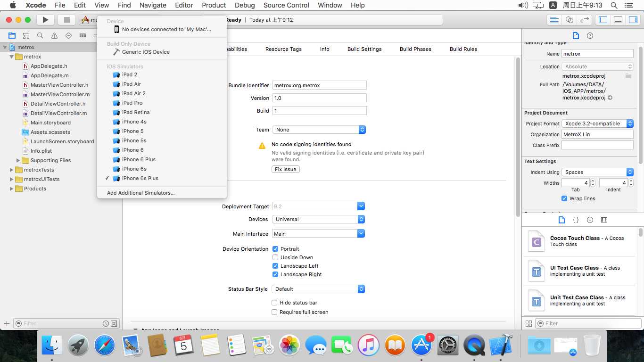The width and height of the screenshot is (644, 362).
Task: Choose Generic iOS Device
Action: tap(162, 52)
